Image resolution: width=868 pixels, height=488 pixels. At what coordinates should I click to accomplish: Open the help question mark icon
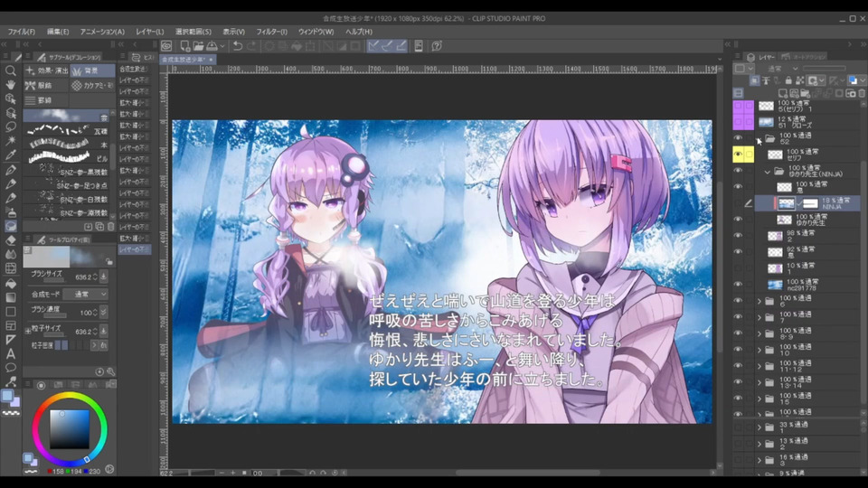(437, 46)
